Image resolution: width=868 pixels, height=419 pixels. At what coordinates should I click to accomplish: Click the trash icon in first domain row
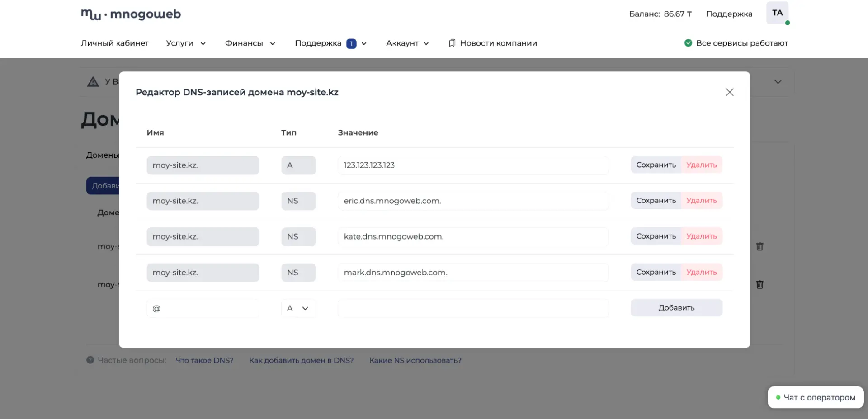click(x=760, y=247)
